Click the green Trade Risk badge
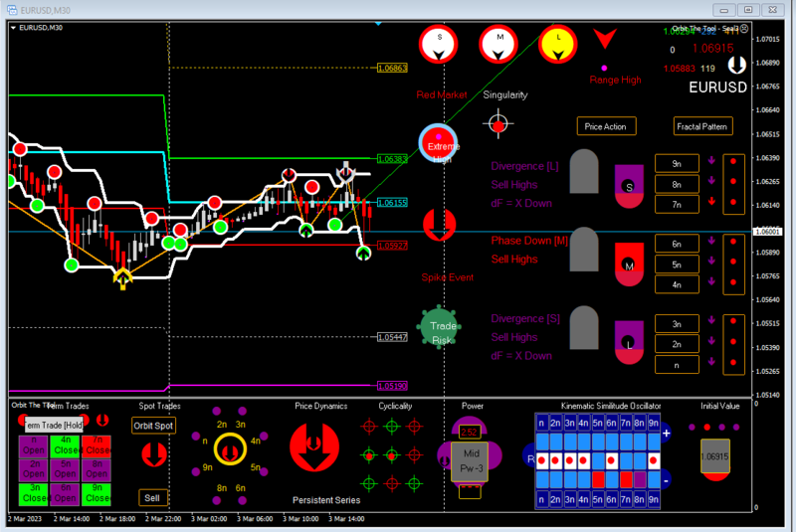 (440, 327)
